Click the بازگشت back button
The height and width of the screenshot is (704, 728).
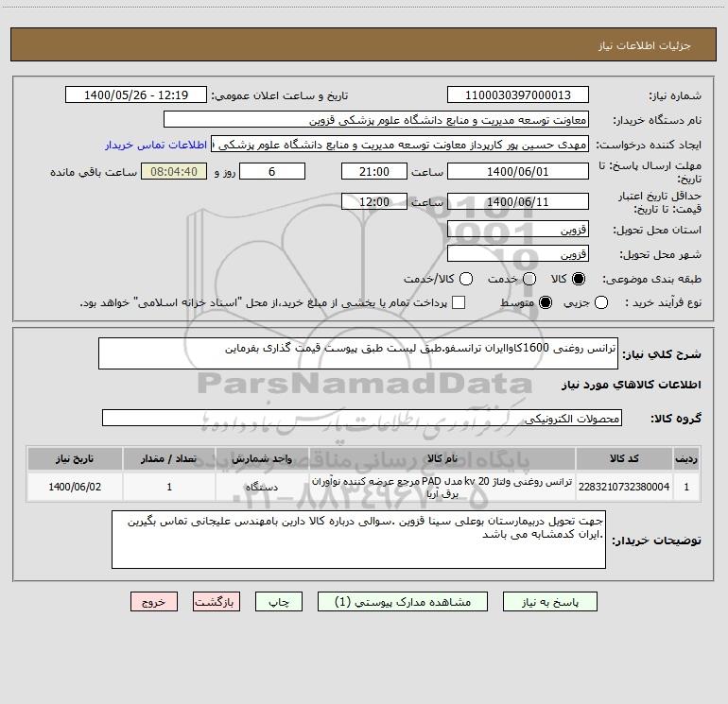pos(217,601)
